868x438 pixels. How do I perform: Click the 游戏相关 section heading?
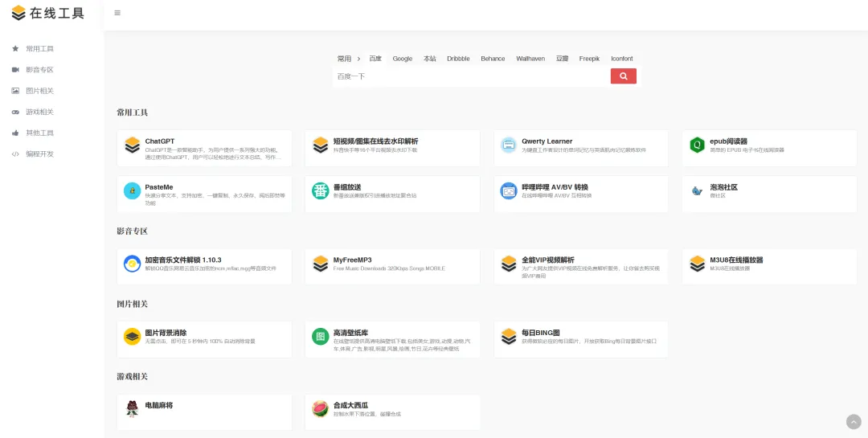pos(133,376)
